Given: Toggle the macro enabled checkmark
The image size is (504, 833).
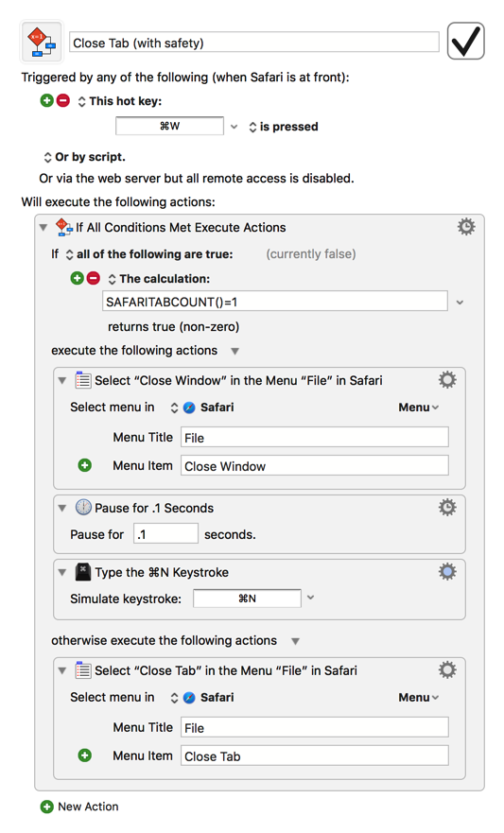Looking at the screenshot, I should coord(465,41).
